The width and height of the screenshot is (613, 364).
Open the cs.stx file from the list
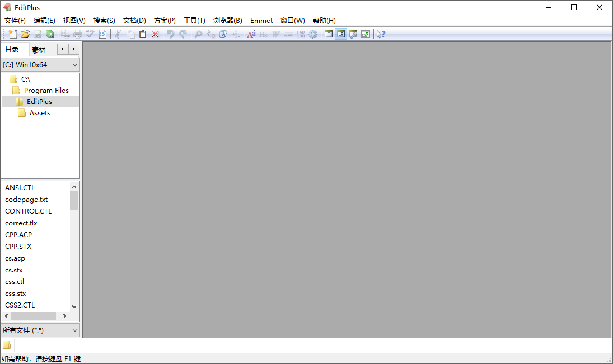pyautogui.click(x=13, y=270)
